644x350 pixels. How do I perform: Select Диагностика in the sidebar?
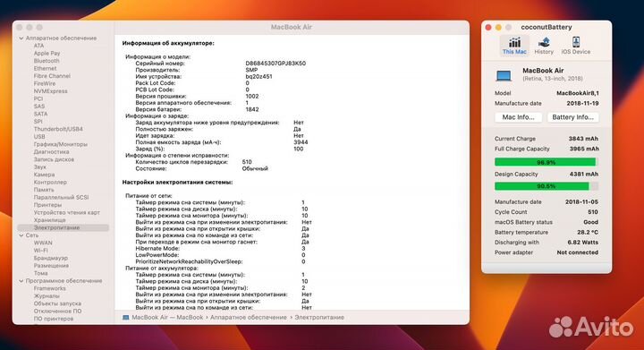[x=51, y=152]
